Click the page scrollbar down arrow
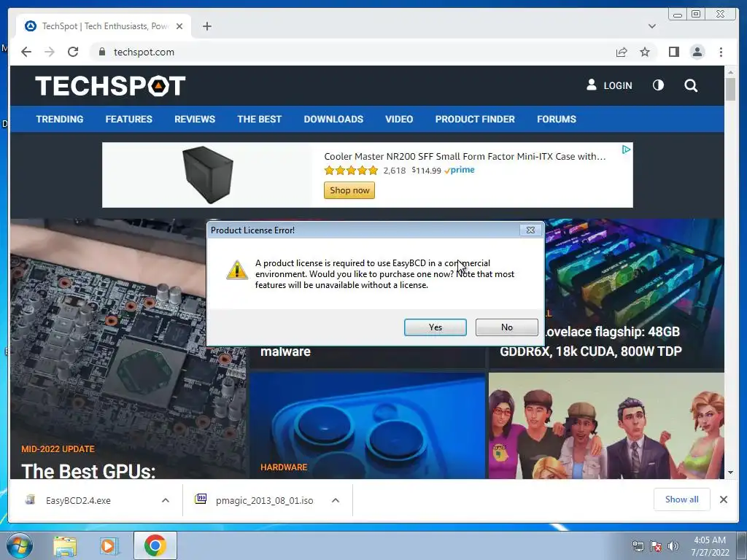This screenshot has height=560, width=747. point(730,472)
